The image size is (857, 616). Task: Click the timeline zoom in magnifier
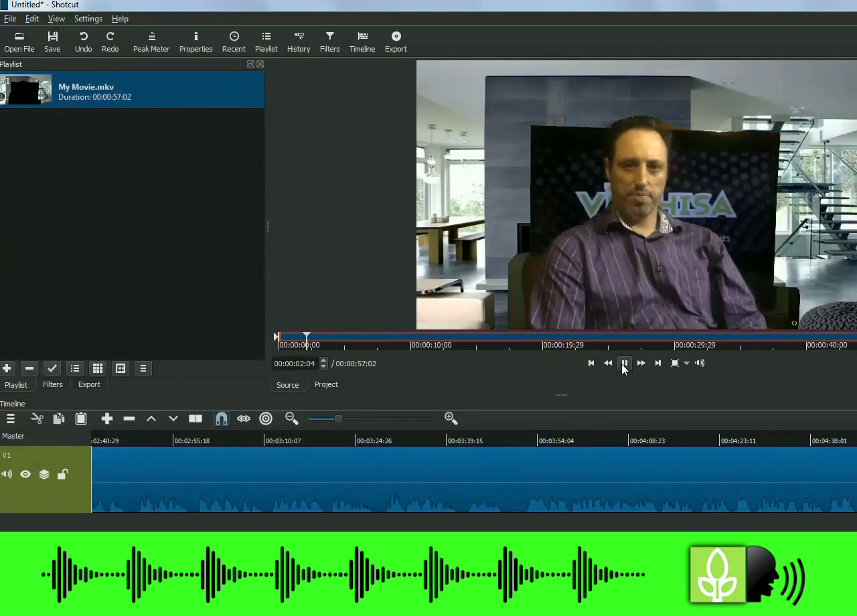[451, 418]
